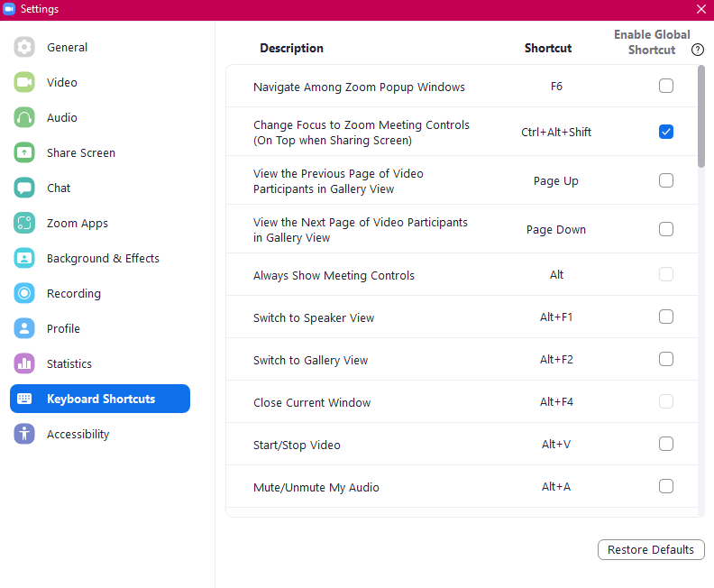Image resolution: width=714 pixels, height=588 pixels.
Task: Click the Alt+F4 shortcut text
Action: pos(556,401)
